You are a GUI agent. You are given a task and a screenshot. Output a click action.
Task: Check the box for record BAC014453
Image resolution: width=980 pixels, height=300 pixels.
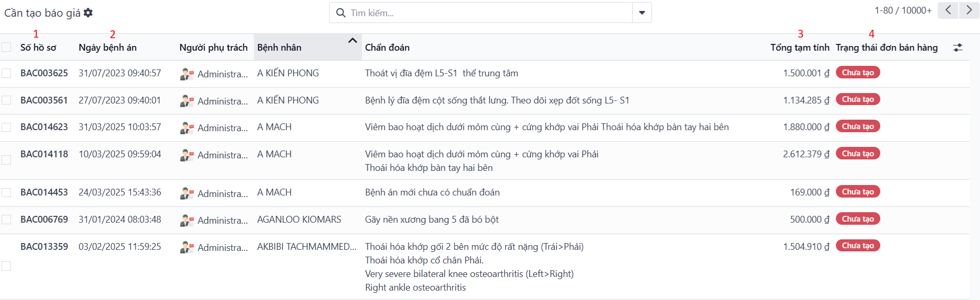[6, 193]
